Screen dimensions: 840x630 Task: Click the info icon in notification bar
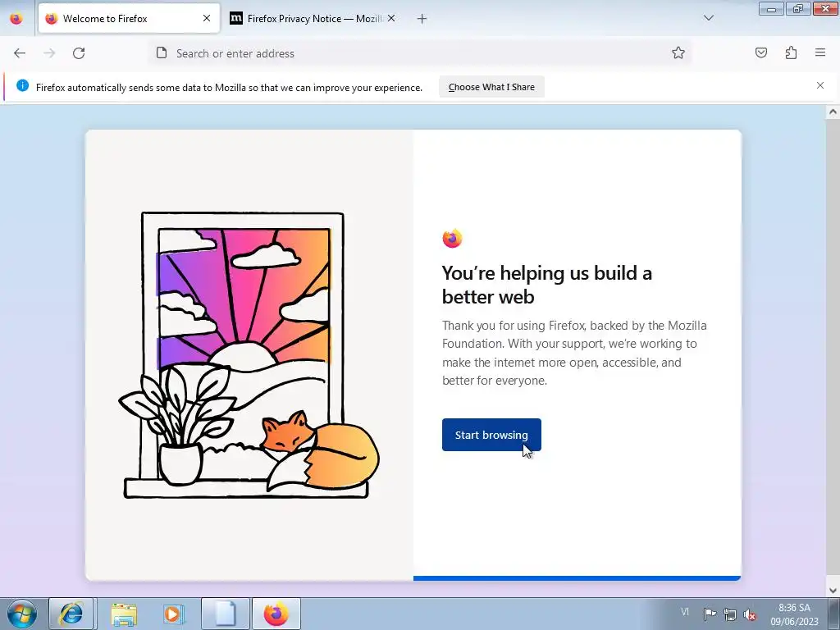click(22, 85)
